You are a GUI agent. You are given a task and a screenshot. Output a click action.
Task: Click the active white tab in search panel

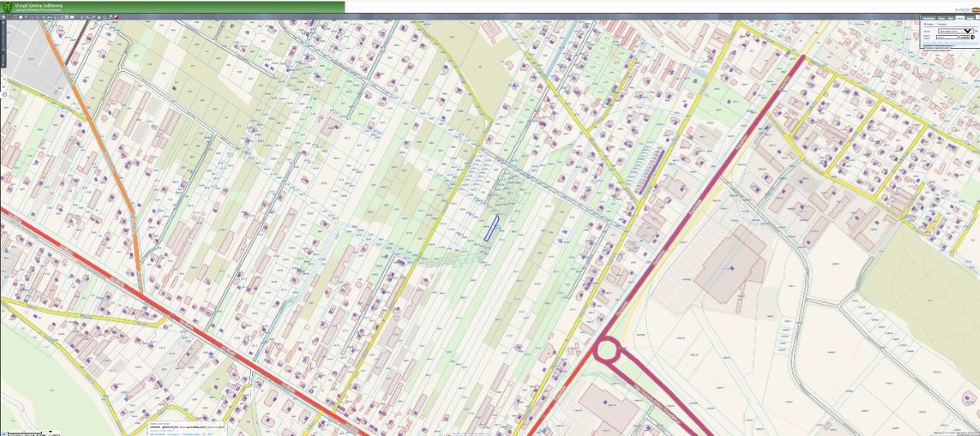click(960, 18)
